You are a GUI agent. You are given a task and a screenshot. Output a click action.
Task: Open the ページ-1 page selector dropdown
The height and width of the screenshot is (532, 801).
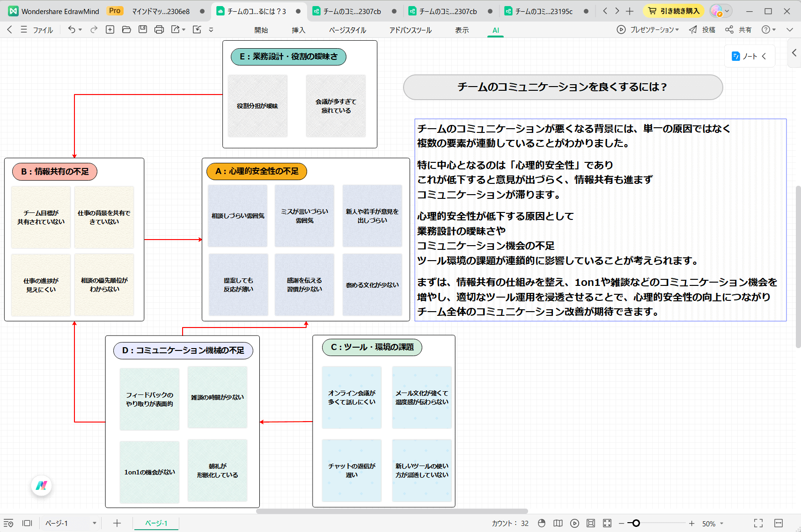94,523
